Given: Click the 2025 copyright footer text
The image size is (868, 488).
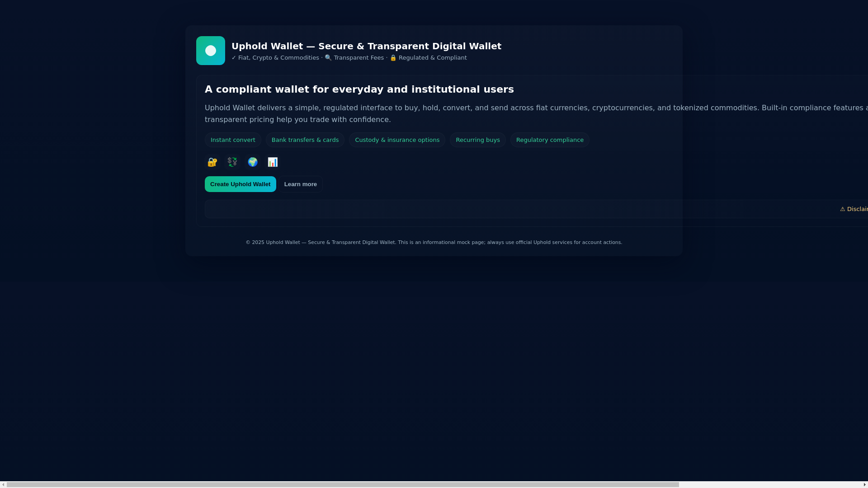Looking at the screenshot, I should [x=434, y=243].
